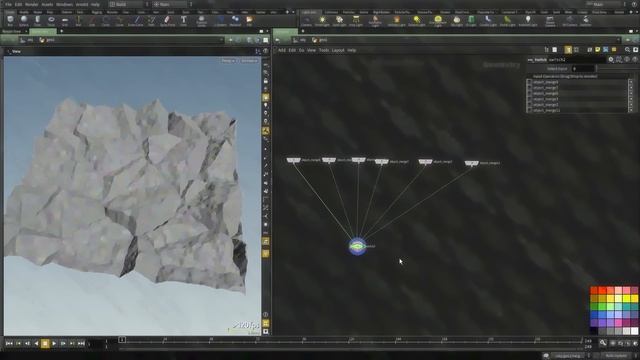This screenshot has width=640, height=360.
Task: Select the Font shelf tool
Action: [x=184, y=21]
